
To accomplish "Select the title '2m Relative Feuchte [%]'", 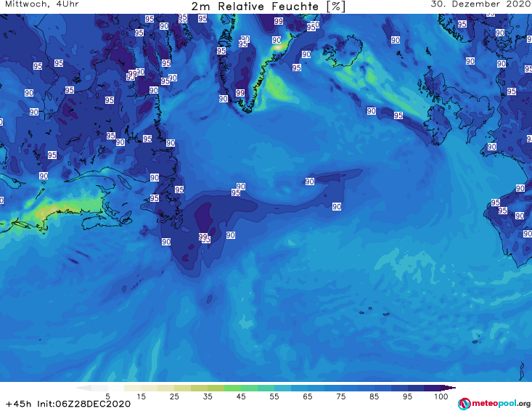I will (x=268, y=7).
